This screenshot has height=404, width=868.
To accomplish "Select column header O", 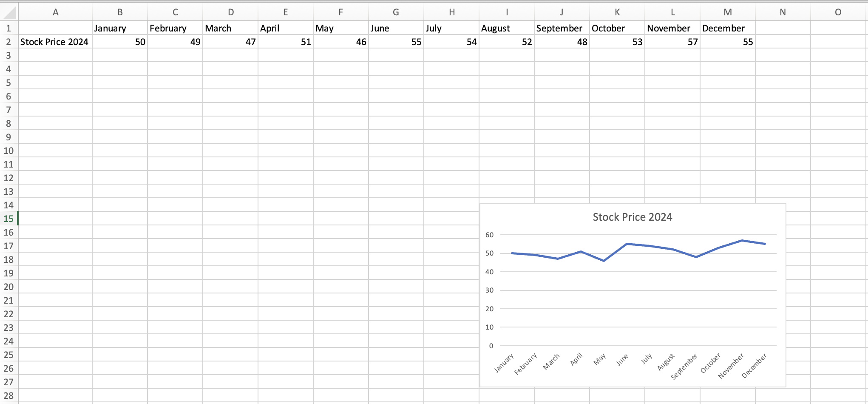I will 838,12.
